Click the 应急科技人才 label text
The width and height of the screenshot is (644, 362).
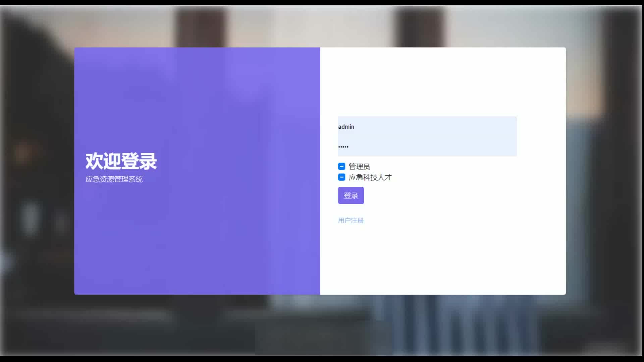coord(370,177)
